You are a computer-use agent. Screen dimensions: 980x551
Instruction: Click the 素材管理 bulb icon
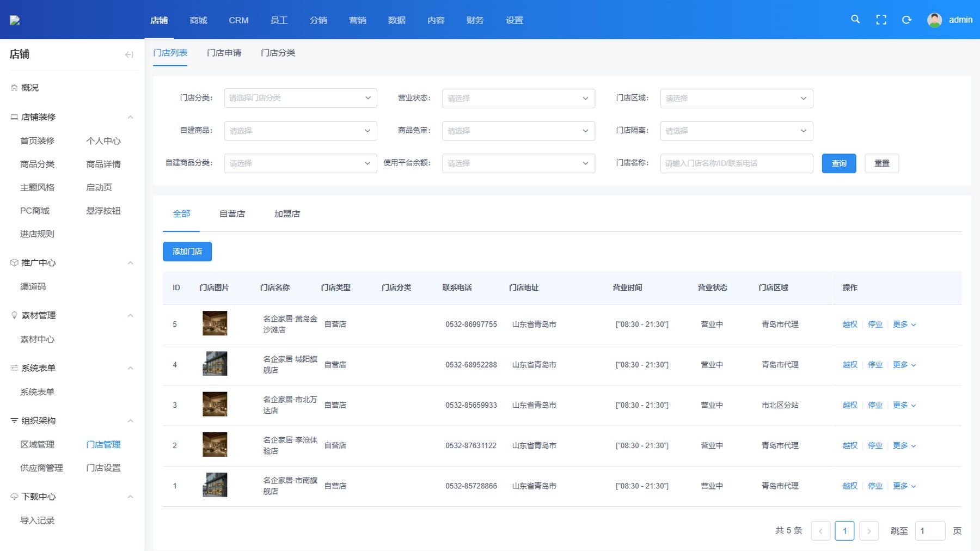[14, 315]
